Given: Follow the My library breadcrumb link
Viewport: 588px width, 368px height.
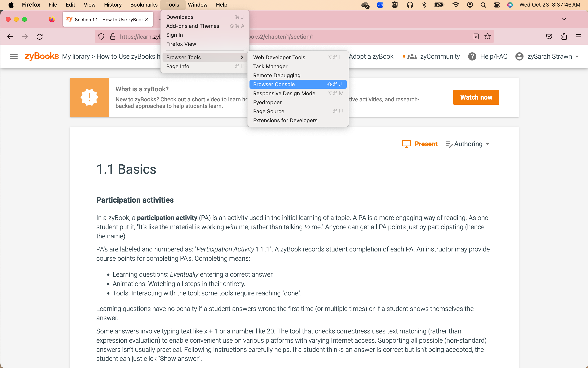Looking at the screenshot, I should pos(76,56).
